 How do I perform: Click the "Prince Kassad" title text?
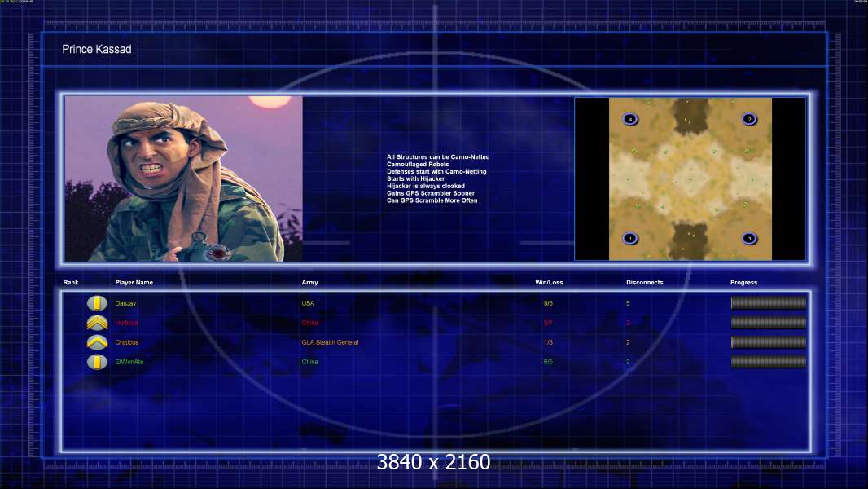97,49
